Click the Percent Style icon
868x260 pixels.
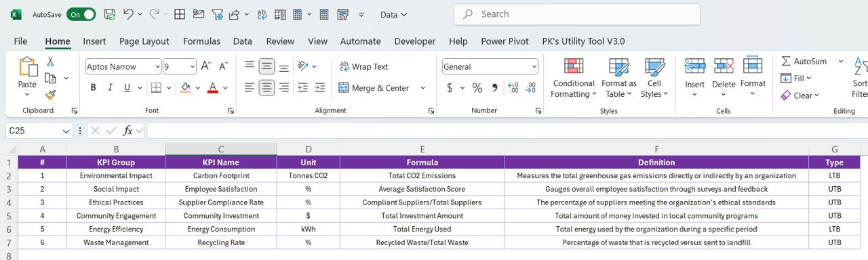coord(477,88)
